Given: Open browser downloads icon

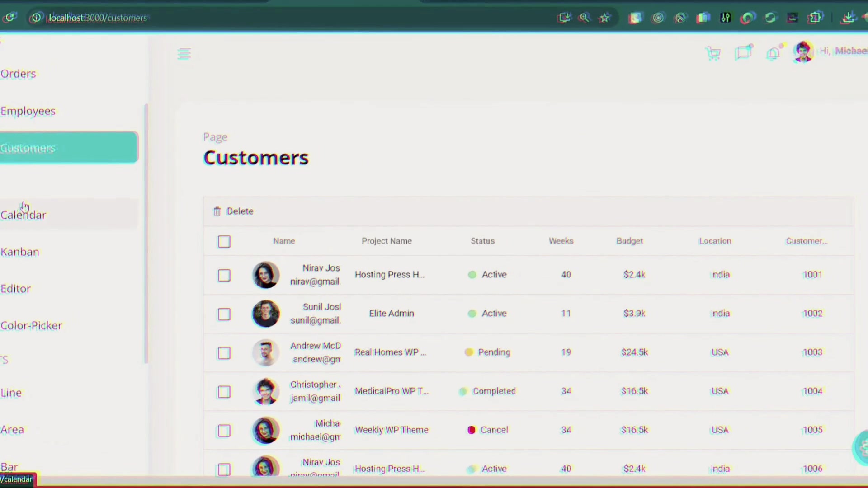Looking at the screenshot, I should 848,18.
